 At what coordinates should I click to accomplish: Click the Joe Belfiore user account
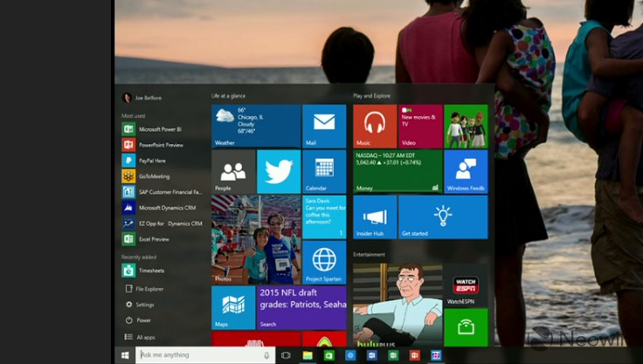coord(142,98)
